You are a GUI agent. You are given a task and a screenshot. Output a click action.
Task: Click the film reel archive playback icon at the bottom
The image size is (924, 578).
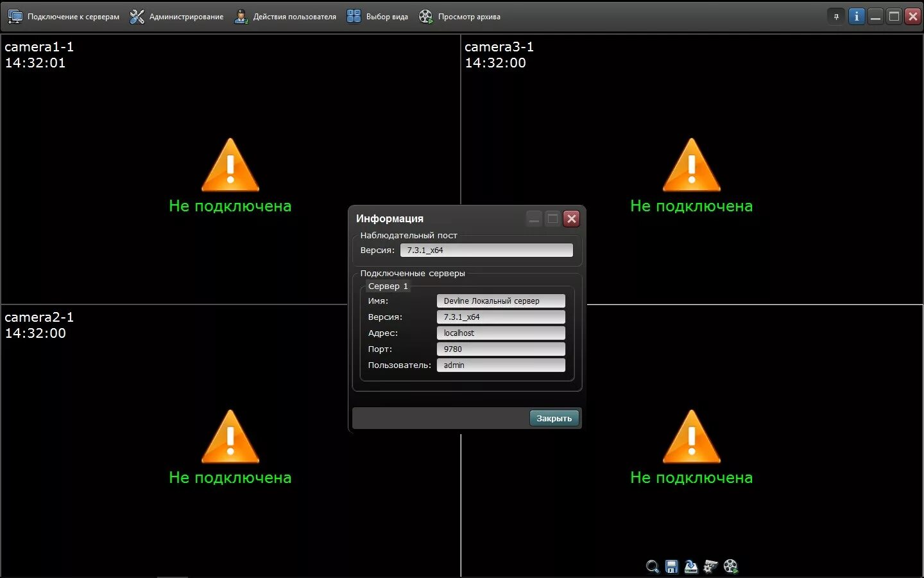click(730, 566)
